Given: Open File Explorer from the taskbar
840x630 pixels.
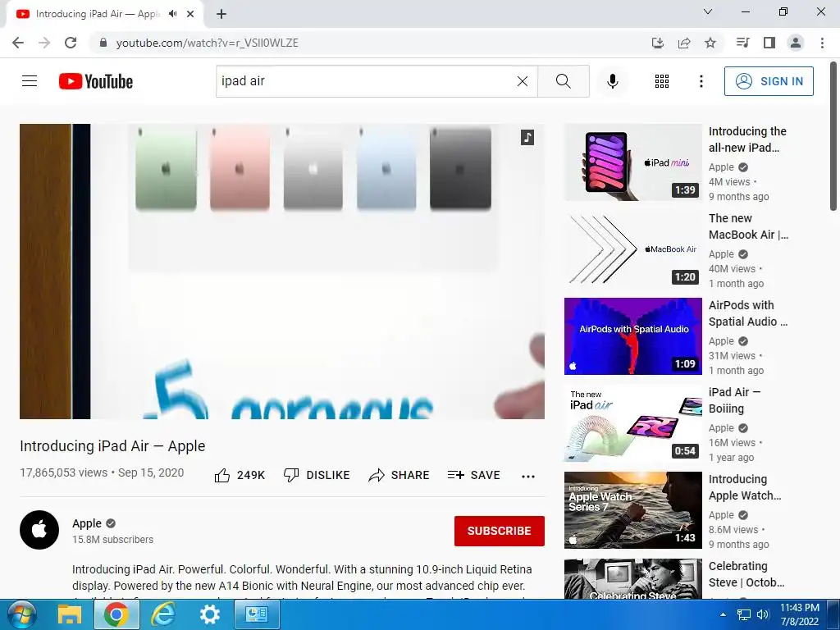Looking at the screenshot, I should [x=69, y=614].
